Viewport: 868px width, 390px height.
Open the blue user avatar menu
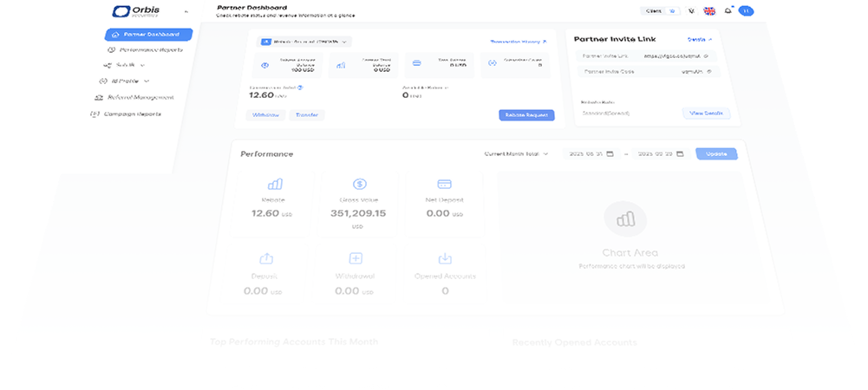tap(746, 11)
